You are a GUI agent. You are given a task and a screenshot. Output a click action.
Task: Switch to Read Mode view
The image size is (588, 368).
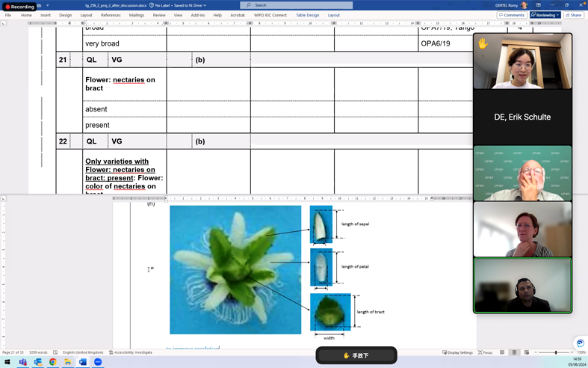(x=502, y=352)
